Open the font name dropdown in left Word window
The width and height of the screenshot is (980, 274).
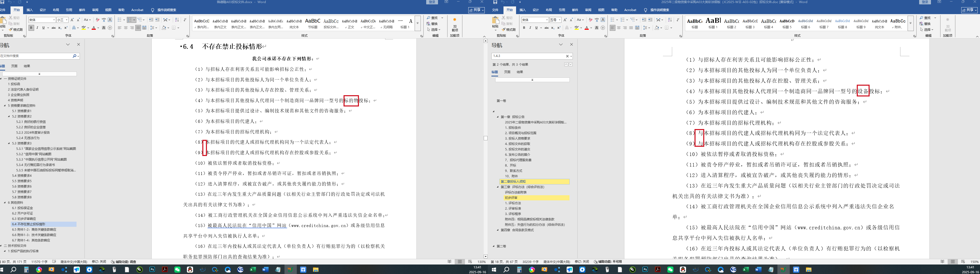click(x=54, y=20)
